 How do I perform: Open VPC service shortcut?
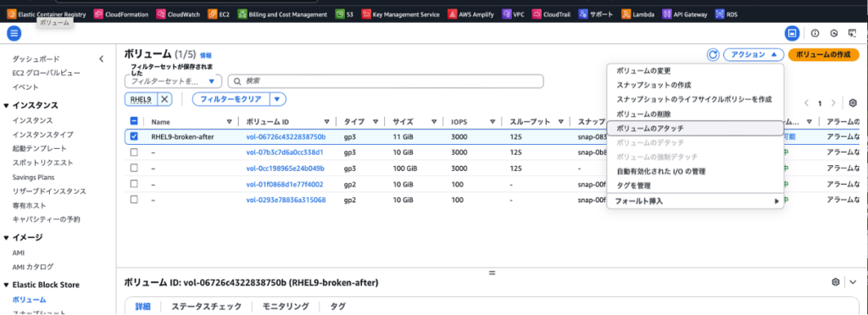pos(513,14)
